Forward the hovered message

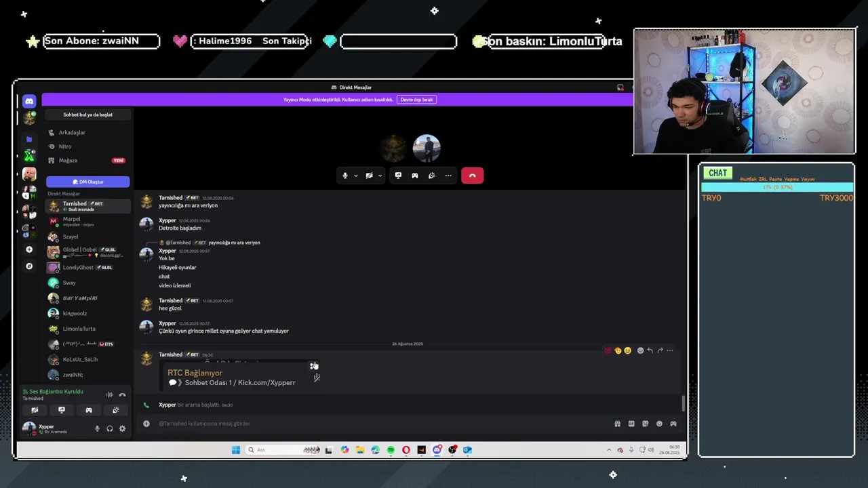pos(660,350)
